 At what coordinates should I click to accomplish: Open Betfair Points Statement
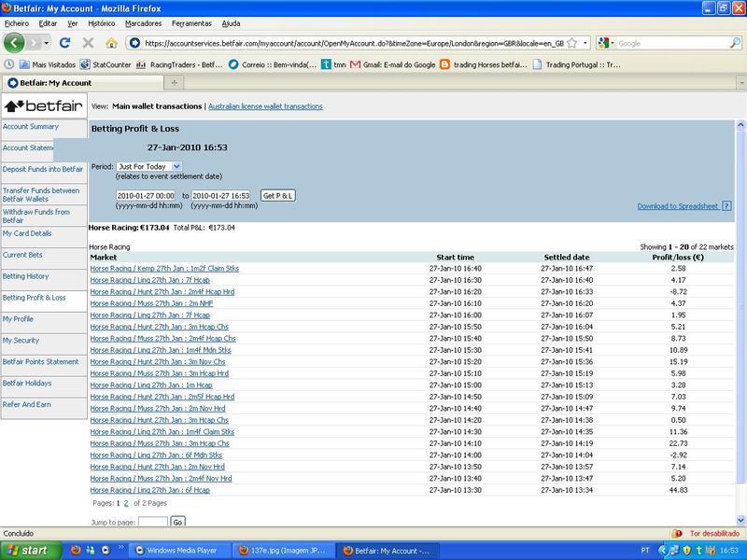40,362
